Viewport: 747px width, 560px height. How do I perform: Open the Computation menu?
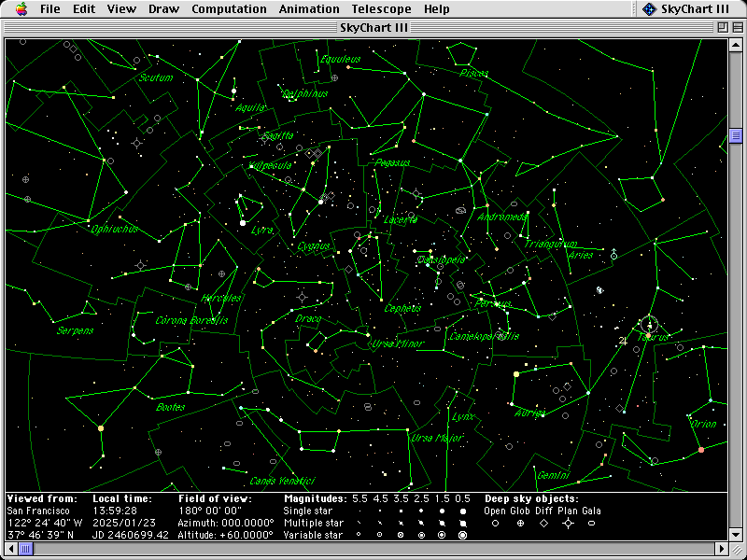(x=229, y=8)
